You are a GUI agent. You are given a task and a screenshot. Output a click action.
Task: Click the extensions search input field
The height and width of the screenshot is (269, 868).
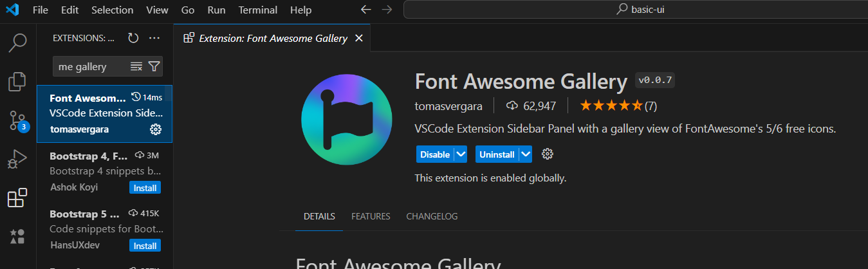90,66
